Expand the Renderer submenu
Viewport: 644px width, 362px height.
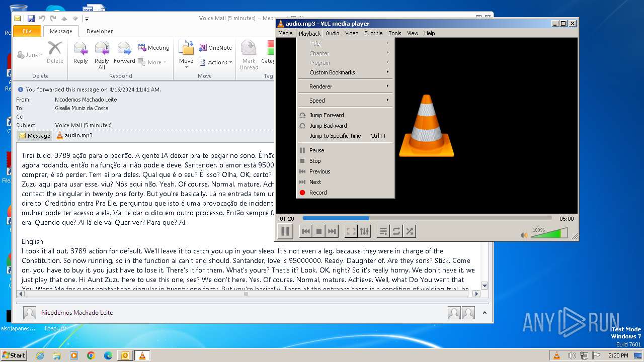pyautogui.click(x=345, y=86)
